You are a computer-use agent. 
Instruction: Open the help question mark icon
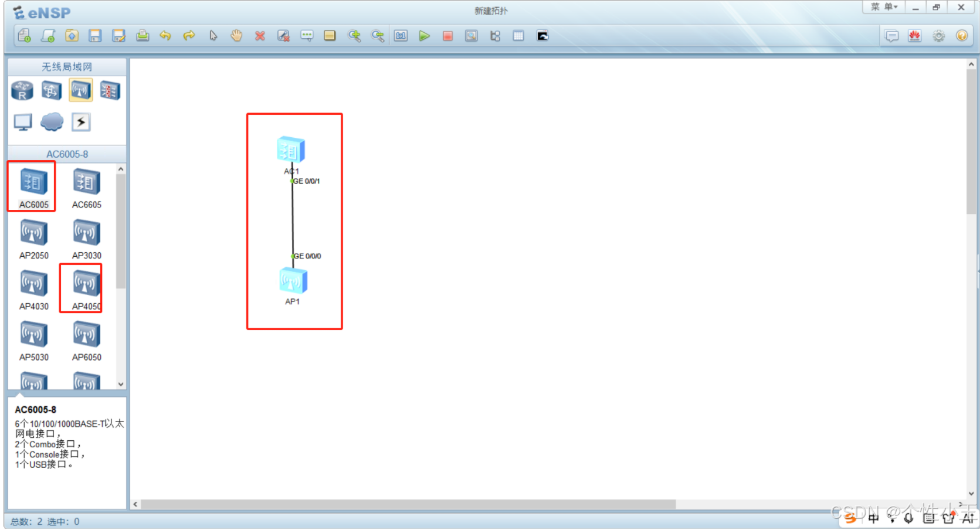[962, 36]
